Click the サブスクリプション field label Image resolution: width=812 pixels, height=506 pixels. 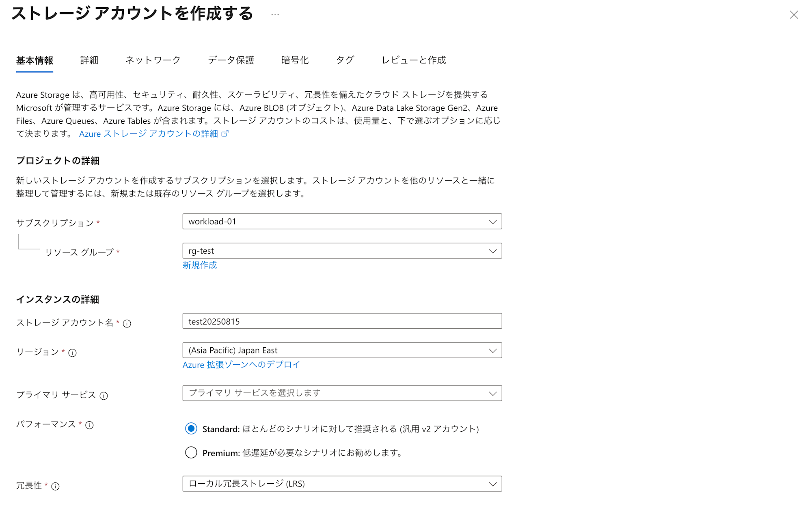[55, 223]
